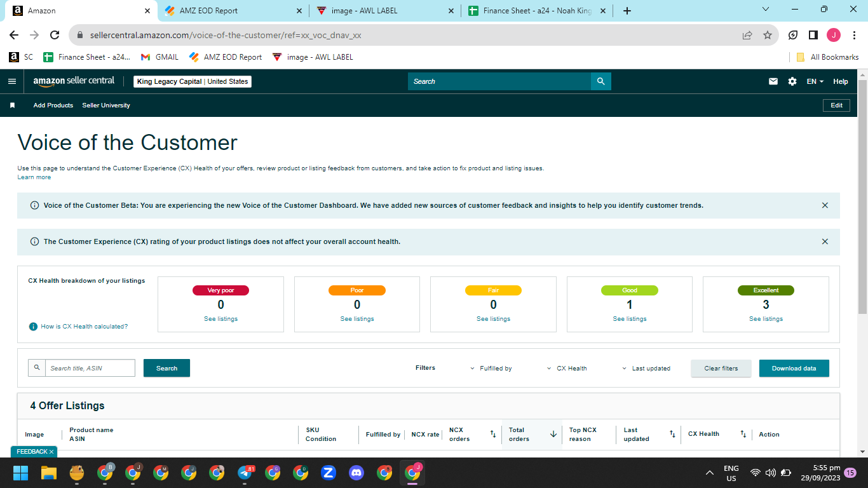Viewport: 868px width, 488px height.
Task: See listings under Fair
Action: tap(493, 319)
